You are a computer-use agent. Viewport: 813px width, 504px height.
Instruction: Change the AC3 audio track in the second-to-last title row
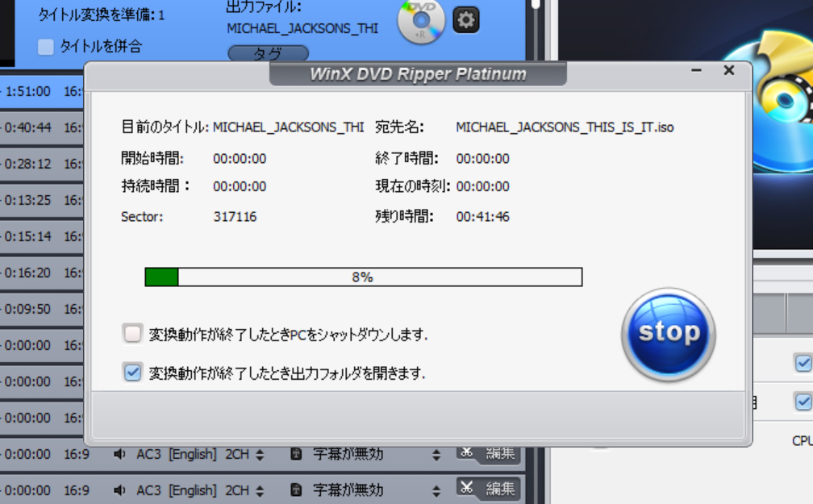click(x=201, y=454)
